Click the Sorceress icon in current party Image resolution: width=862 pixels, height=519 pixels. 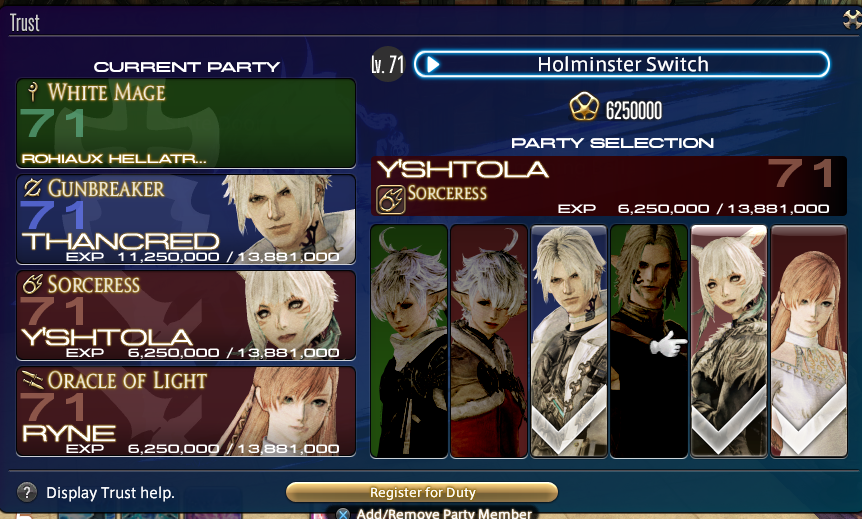[32, 284]
